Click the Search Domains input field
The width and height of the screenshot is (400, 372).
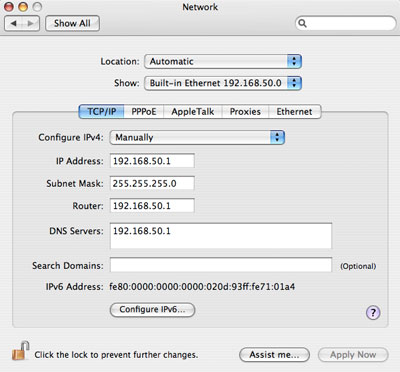(221, 265)
